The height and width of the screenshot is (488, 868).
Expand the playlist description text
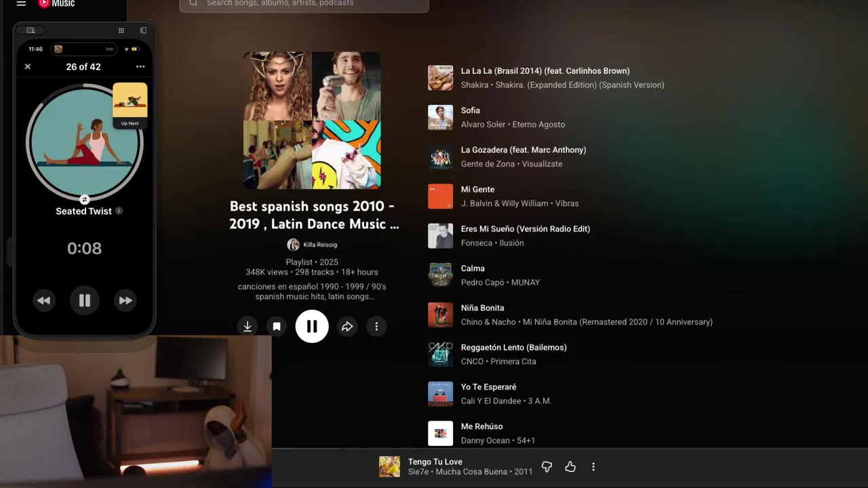coord(312,291)
